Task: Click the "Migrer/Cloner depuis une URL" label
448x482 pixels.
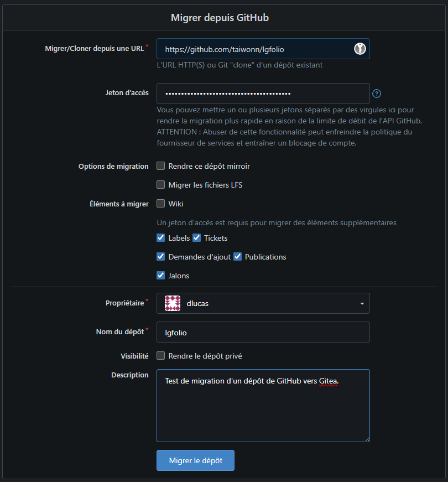Action: click(x=95, y=49)
